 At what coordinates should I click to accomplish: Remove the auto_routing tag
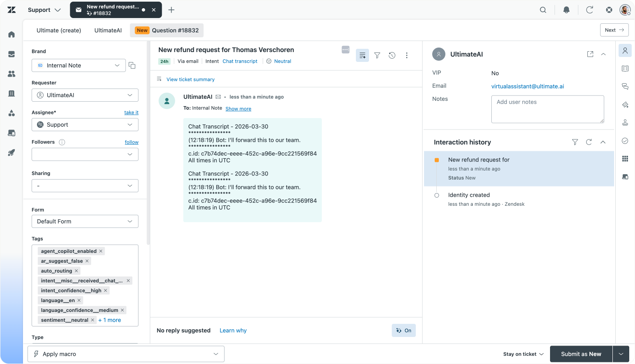tap(76, 271)
